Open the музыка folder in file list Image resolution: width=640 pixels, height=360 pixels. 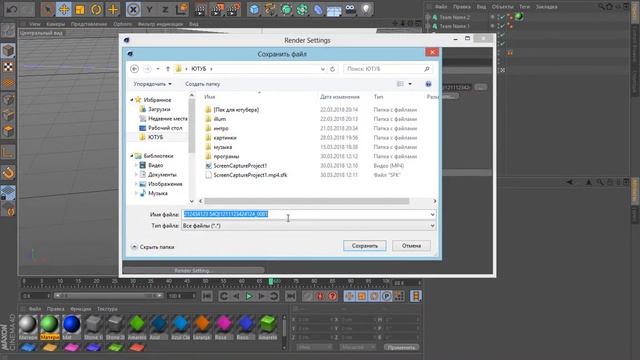222,147
